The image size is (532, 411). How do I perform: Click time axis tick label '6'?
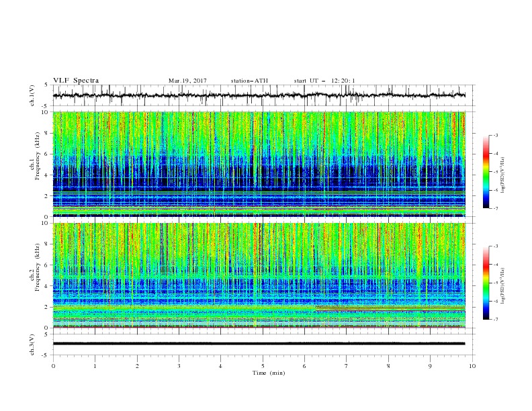pyautogui.click(x=304, y=366)
